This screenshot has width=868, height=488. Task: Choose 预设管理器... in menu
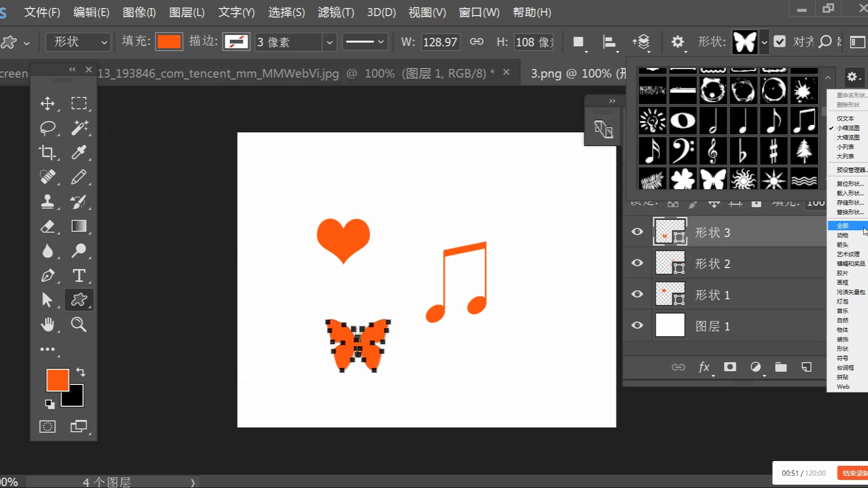pyautogui.click(x=851, y=170)
